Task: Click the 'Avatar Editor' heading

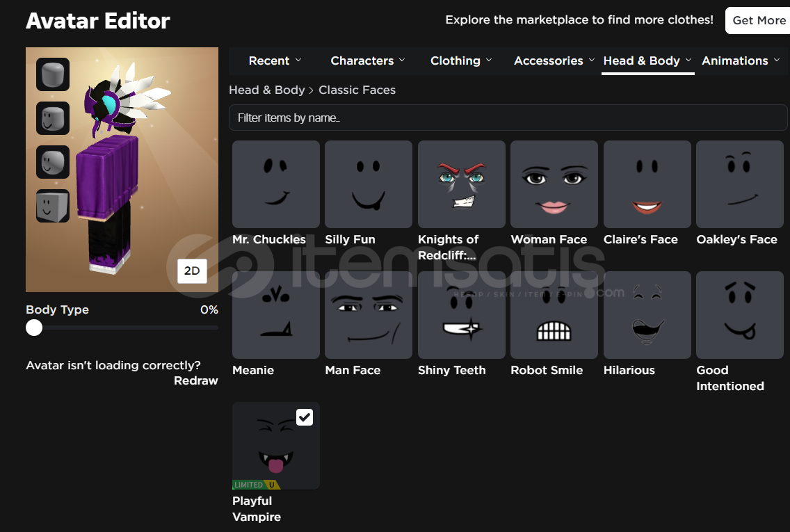Action: [x=98, y=21]
